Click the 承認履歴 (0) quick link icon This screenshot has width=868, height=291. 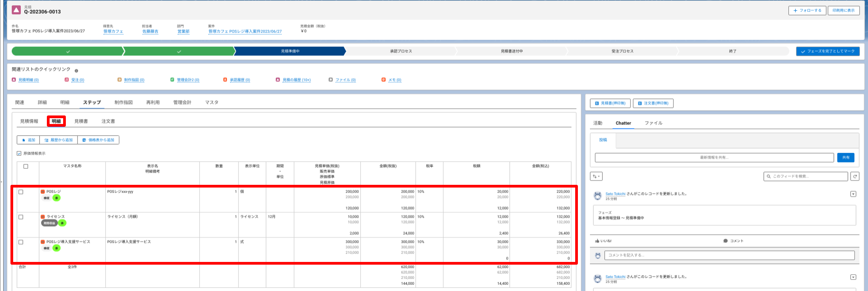[x=225, y=79]
